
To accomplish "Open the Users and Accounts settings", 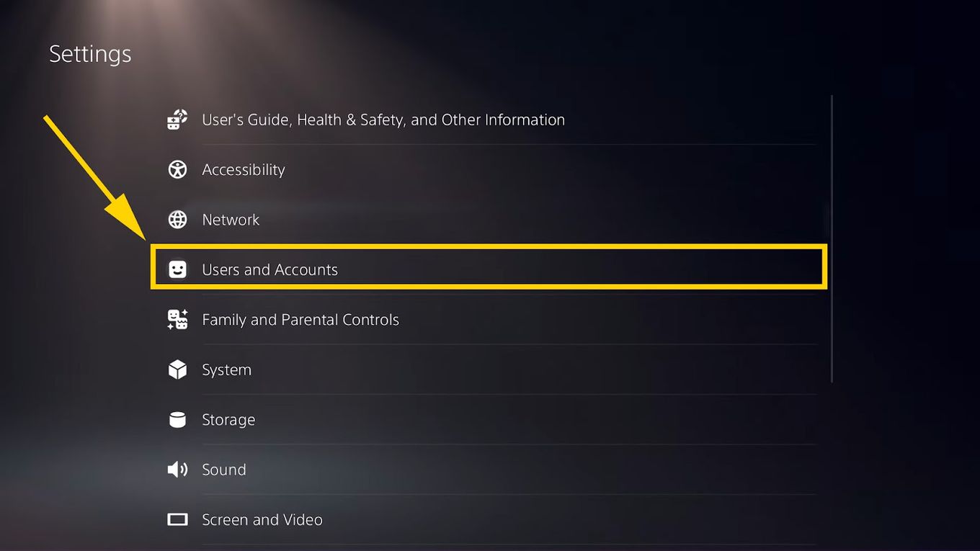I will pyautogui.click(x=269, y=269).
